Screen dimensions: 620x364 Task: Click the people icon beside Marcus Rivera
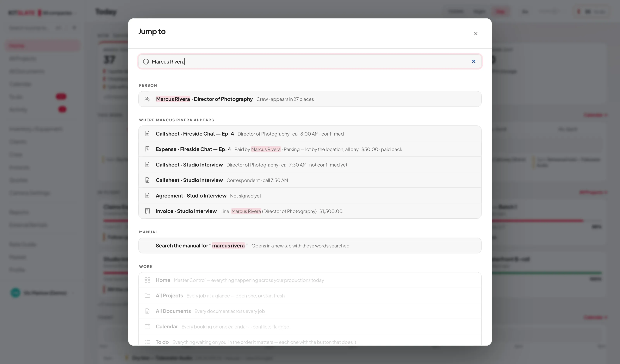pyautogui.click(x=147, y=99)
